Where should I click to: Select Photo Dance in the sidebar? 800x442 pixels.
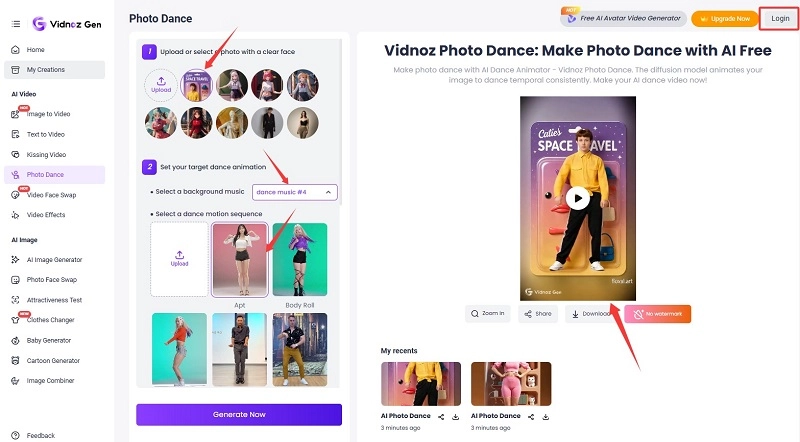click(x=55, y=175)
